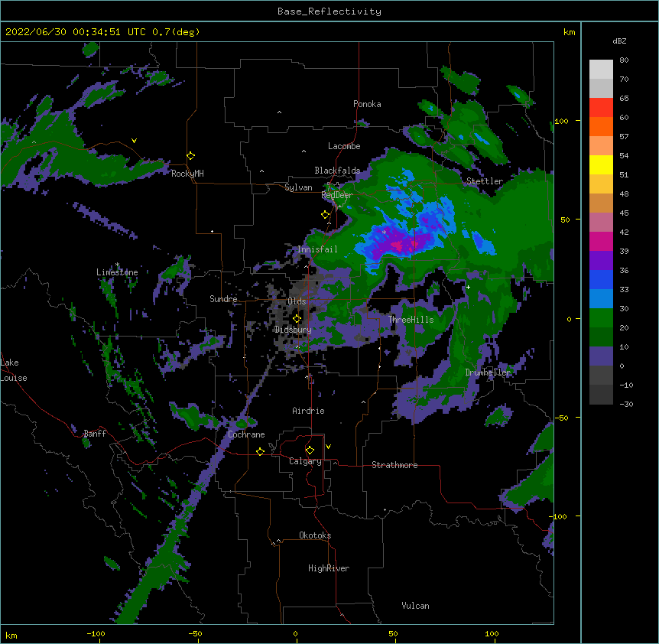Click the Strathmore label

tap(394, 465)
